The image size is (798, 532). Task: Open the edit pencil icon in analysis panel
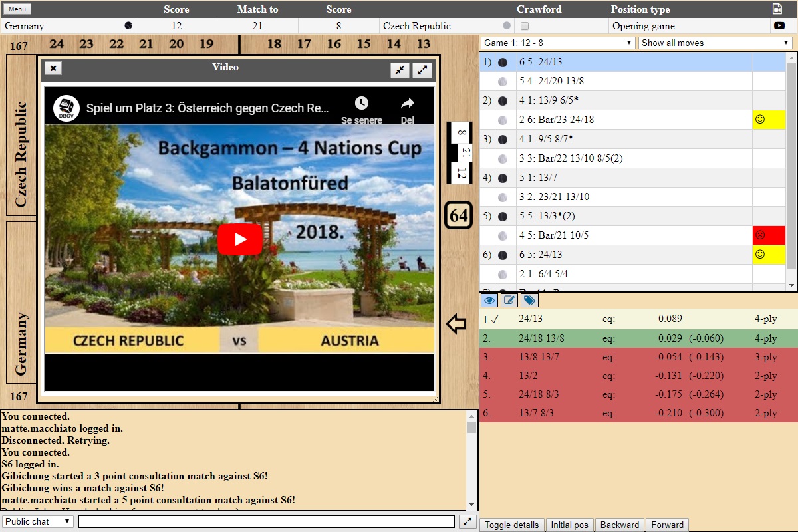click(509, 301)
